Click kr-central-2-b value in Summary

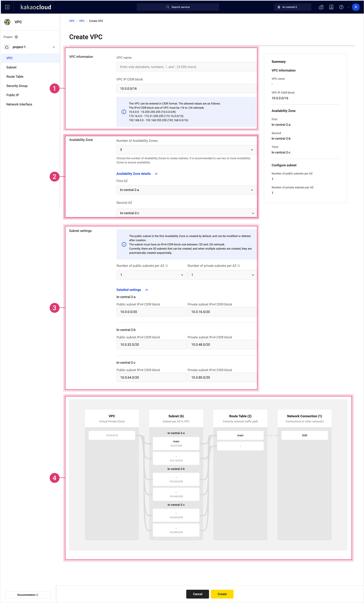(281, 139)
